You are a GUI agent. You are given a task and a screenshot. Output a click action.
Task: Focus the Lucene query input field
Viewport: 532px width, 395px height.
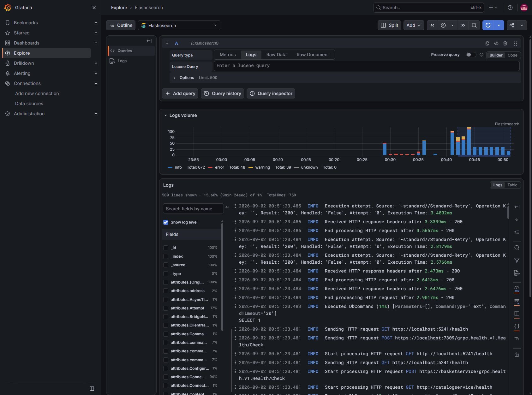pyautogui.click(x=367, y=66)
